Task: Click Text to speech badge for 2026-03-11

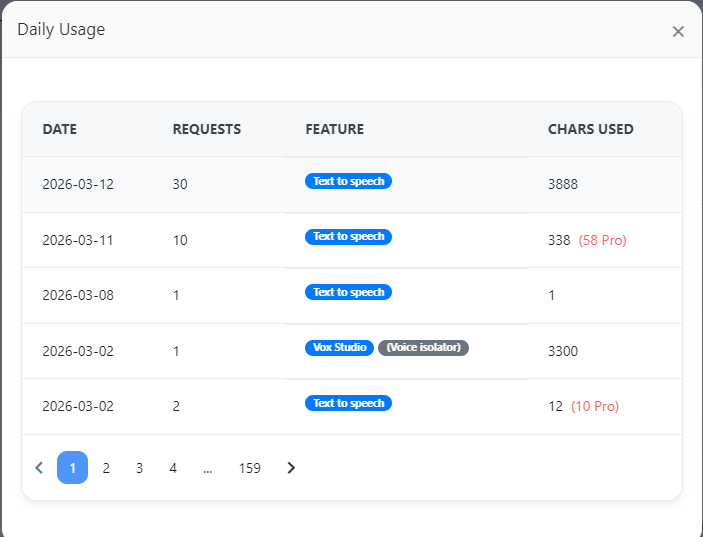Action: 348,237
